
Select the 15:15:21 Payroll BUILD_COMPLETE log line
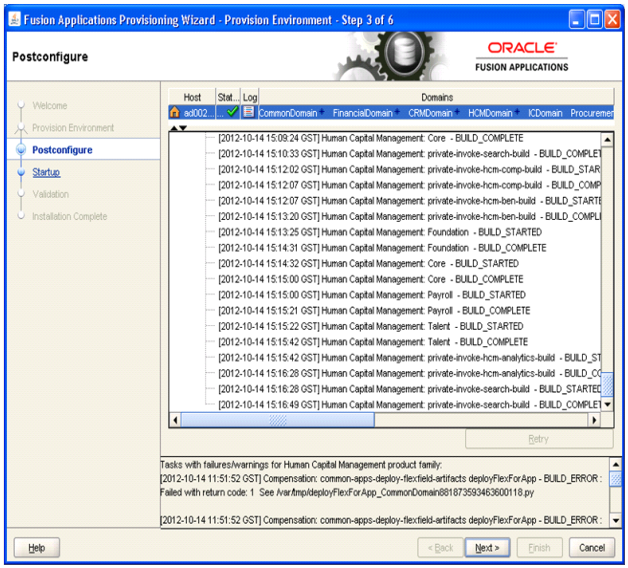click(x=374, y=311)
